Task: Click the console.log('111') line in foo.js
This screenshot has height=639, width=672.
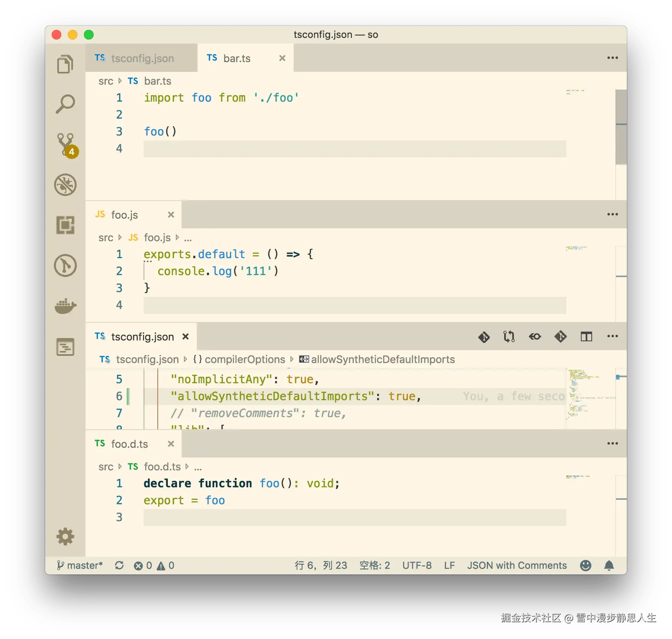Action: tap(218, 271)
